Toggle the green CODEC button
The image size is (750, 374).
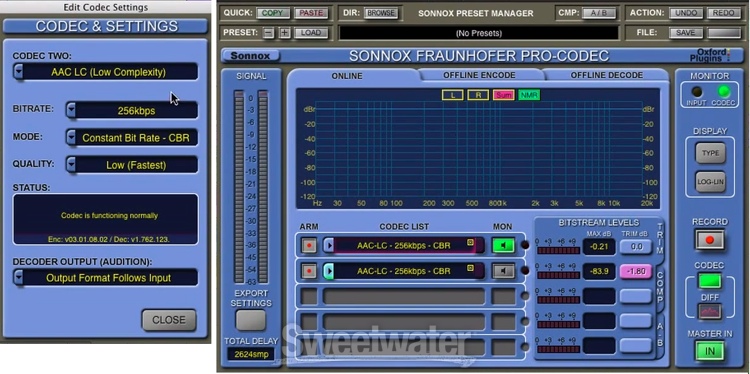coord(710,281)
